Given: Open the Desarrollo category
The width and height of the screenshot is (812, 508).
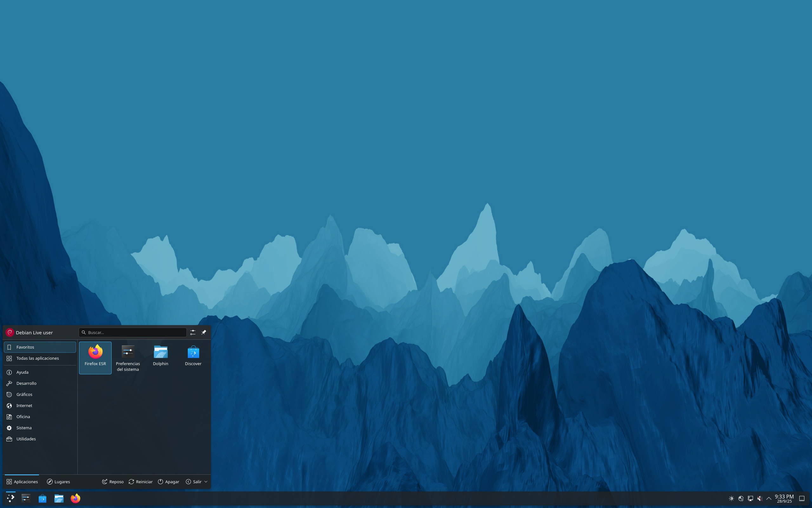Looking at the screenshot, I should coord(40,383).
